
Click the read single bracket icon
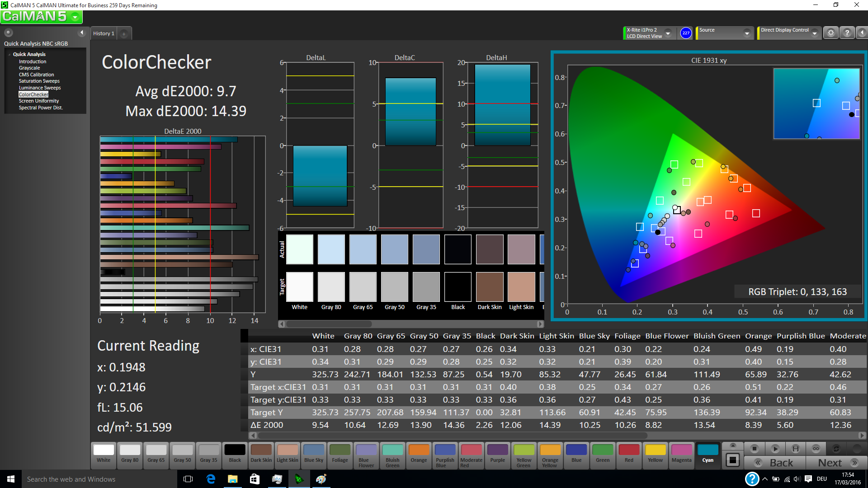[x=796, y=449]
